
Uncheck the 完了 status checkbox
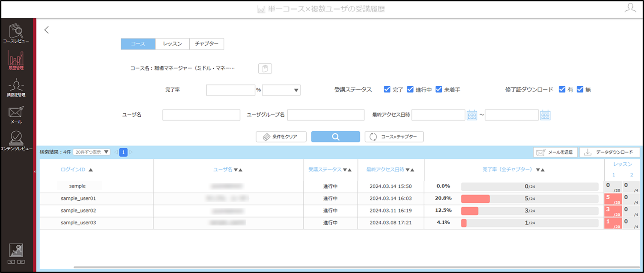[x=387, y=89]
